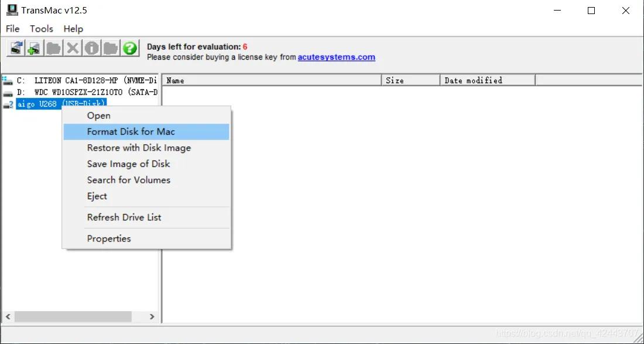Open the Help menu

click(73, 29)
